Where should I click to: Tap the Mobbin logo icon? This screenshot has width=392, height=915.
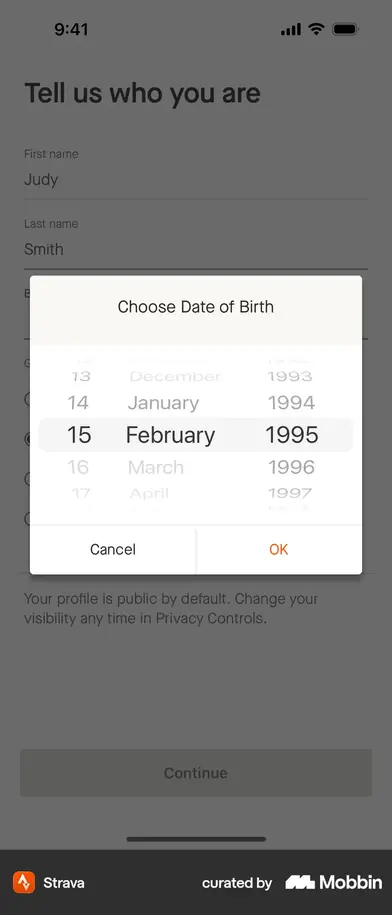pyautogui.click(x=300, y=882)
